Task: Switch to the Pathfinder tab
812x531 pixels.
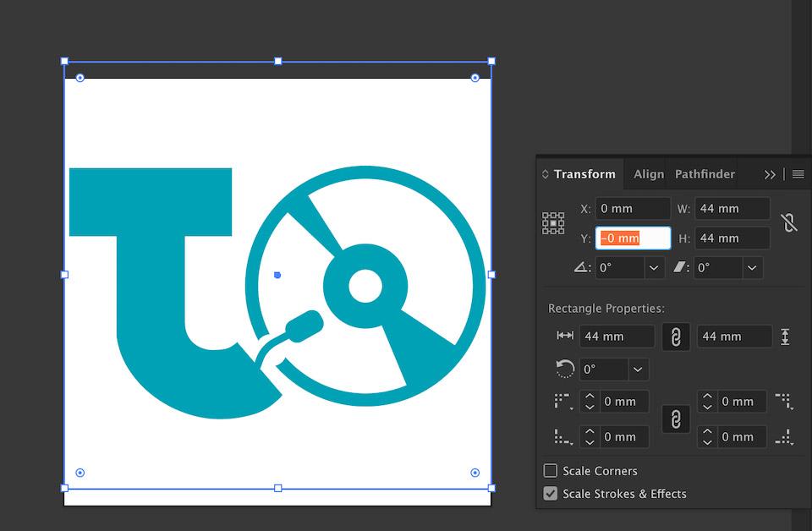Action: pos(705,174)
